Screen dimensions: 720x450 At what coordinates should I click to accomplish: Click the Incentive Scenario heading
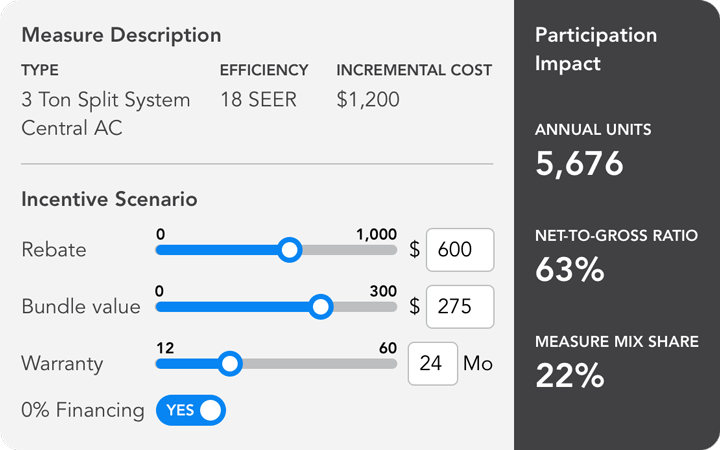point(109,199)
